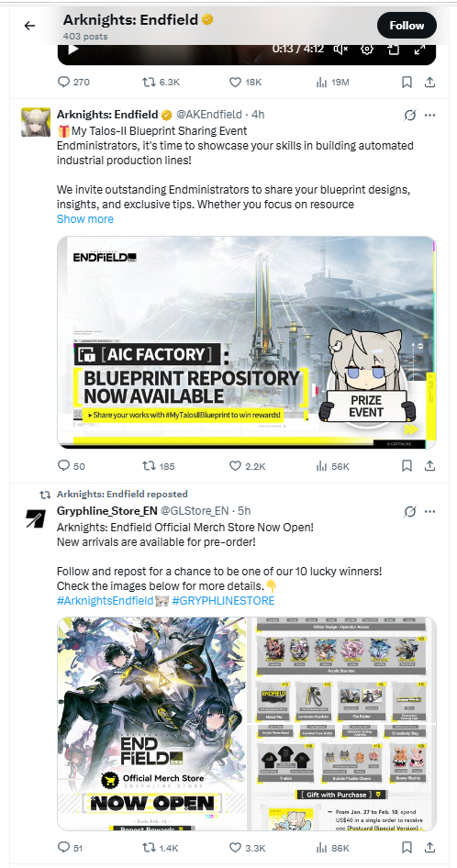The height and width of the screenshot is (868, 457).
Task: Open Grok explain icon on Gryphline post
Action: (410, 511)
